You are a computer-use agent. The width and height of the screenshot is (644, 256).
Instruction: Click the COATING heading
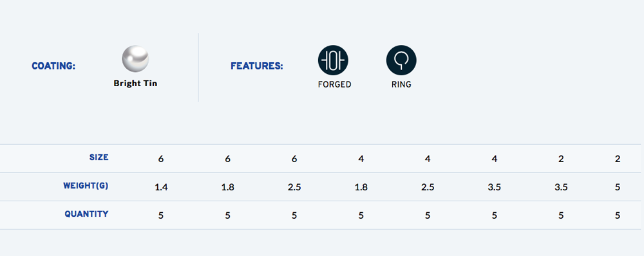pyautogui.click(x=53, y=66)
